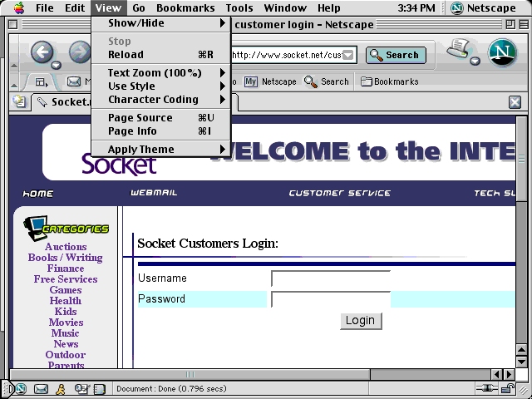Open the Back button history dropdown arrow
This screenshot has width=532, height=399.
[56, 65]
